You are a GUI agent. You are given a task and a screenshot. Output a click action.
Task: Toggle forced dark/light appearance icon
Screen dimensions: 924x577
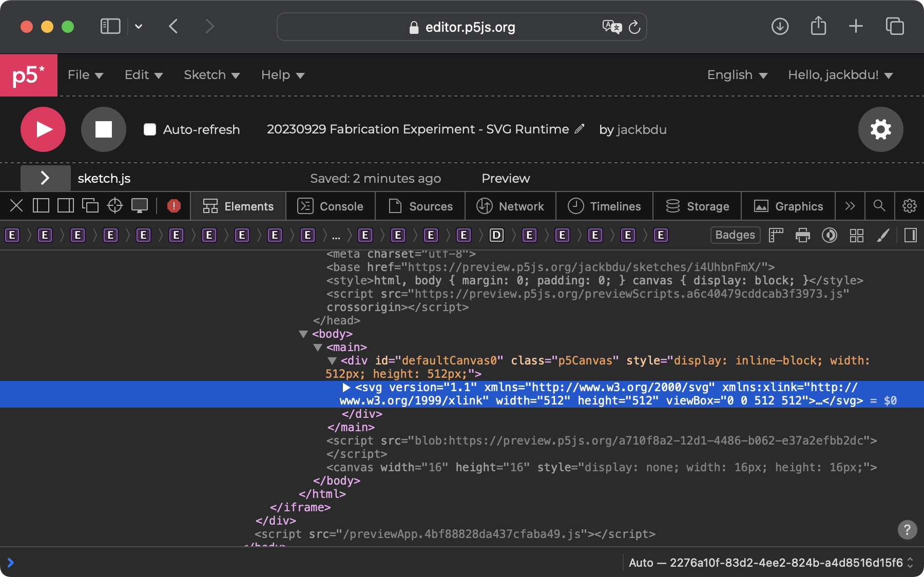[x=830, y=235]
